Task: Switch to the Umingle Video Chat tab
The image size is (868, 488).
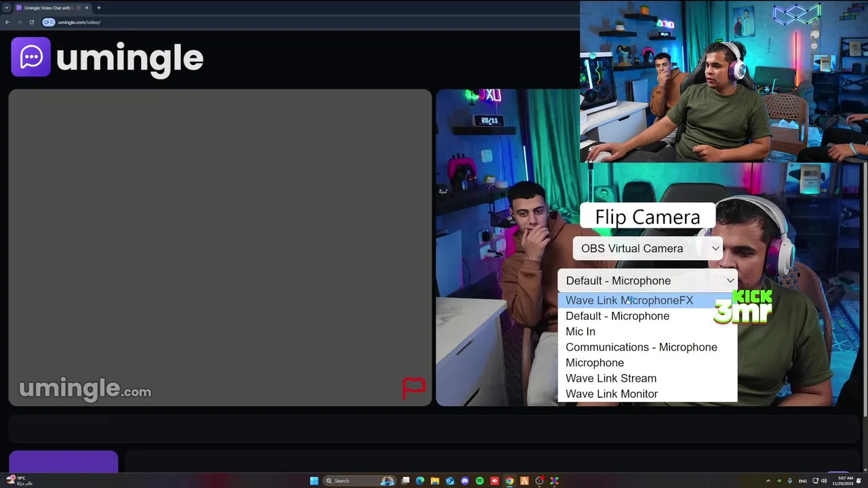Action: (47, 7)
